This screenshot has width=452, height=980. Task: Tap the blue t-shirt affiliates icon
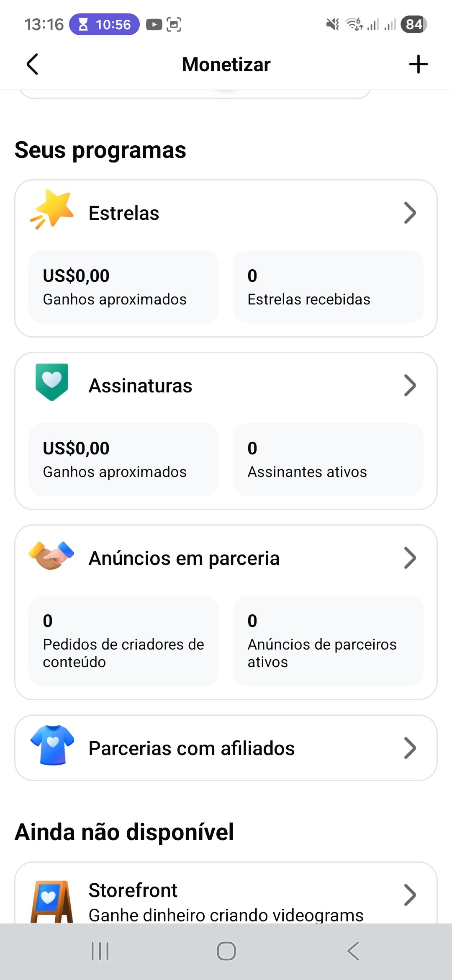click(x=52, y=745)
